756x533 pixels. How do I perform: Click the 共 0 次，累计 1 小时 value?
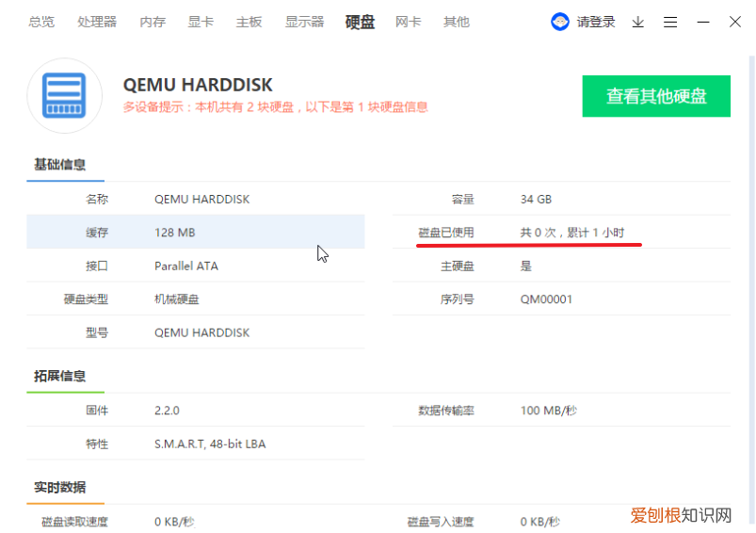pyautogui.click(x=571, y=233)
